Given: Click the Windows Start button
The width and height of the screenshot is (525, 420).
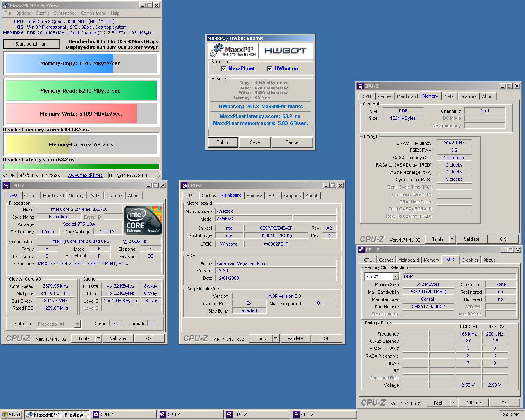Looking at the screenshot, I should [11, 415].
